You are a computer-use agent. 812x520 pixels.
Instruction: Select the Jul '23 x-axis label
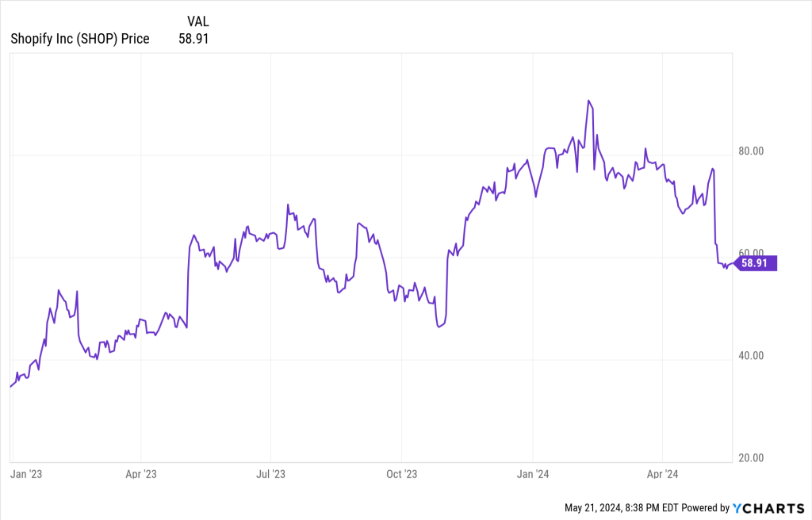pos(270,474)
